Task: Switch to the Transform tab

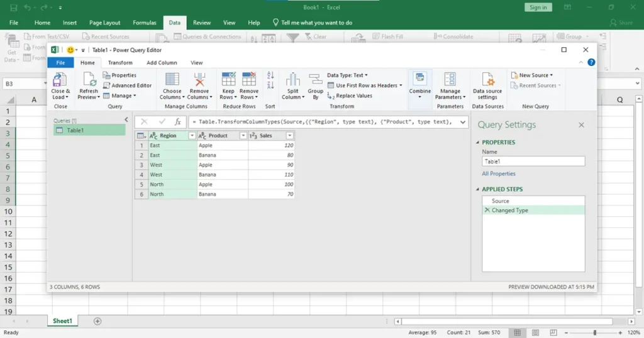Action: 120,63
